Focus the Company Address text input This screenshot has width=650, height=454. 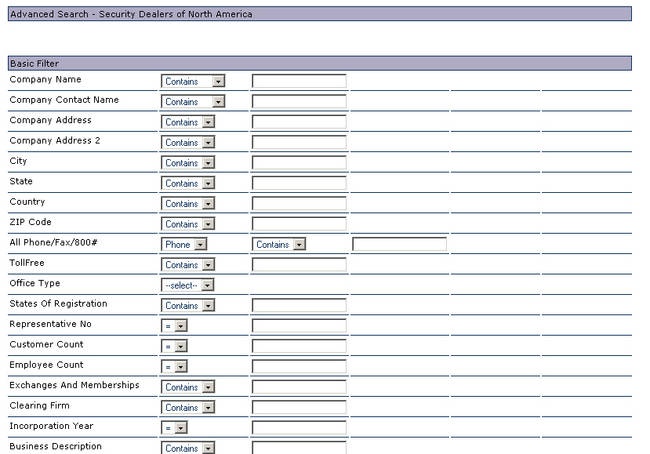coord(299,122)
